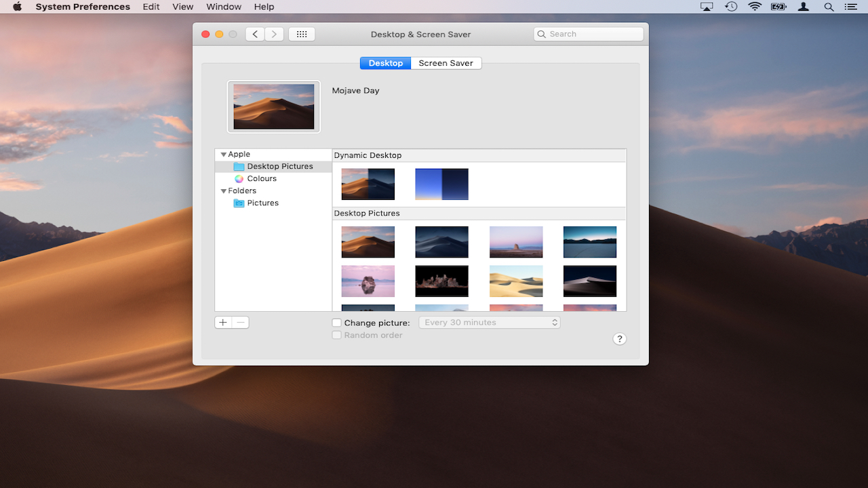Open Spotlight search in the menu bar
Image resolution: width=868 pixels, height=488 pixels.
coord(829,7)
